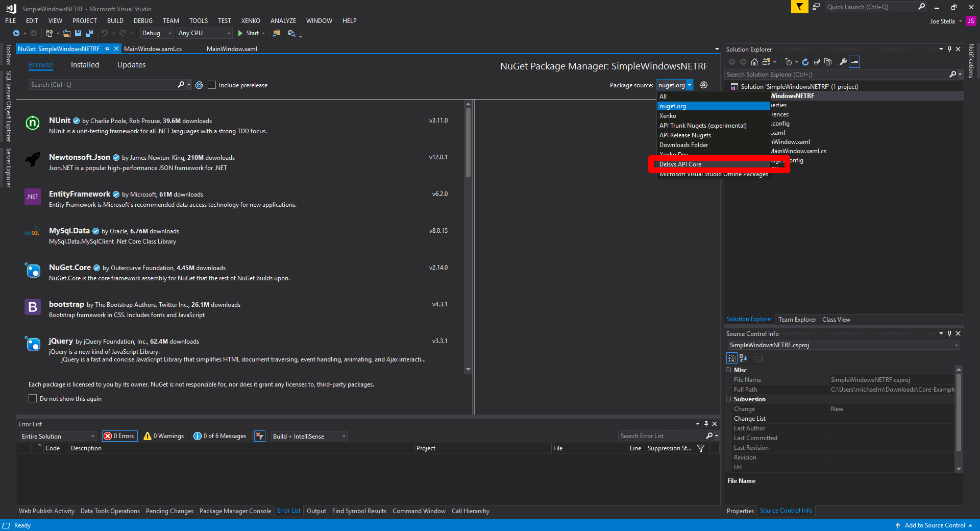Image resolution: width=980 pixels, height=531 pixels.
Task: Check the Do not show this again box
Action: 33,398
